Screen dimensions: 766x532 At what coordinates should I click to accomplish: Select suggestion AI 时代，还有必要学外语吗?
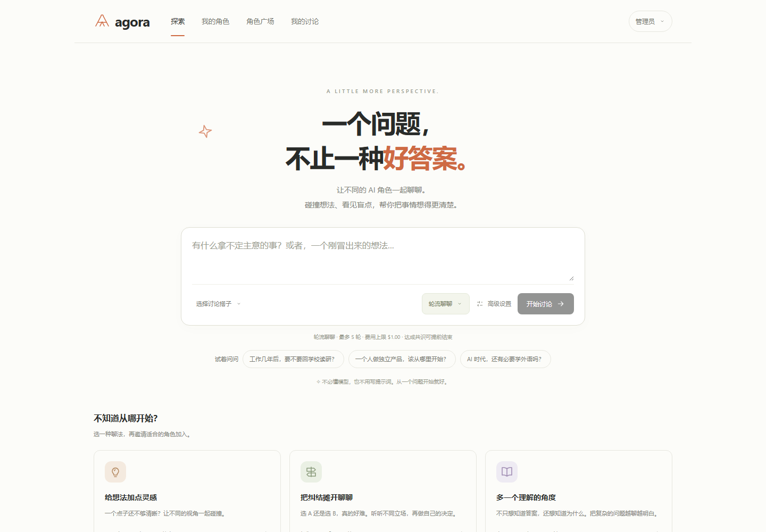[x=505, y=359]
